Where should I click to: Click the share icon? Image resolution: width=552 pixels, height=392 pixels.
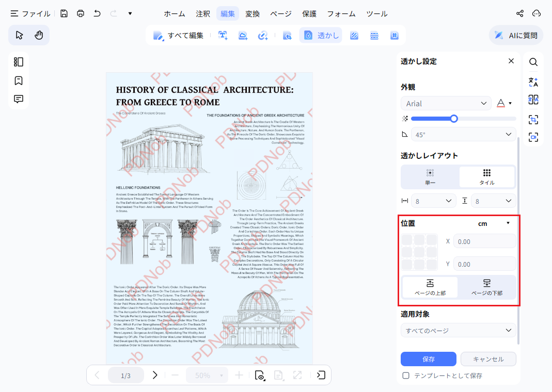[x=519, y=14]
